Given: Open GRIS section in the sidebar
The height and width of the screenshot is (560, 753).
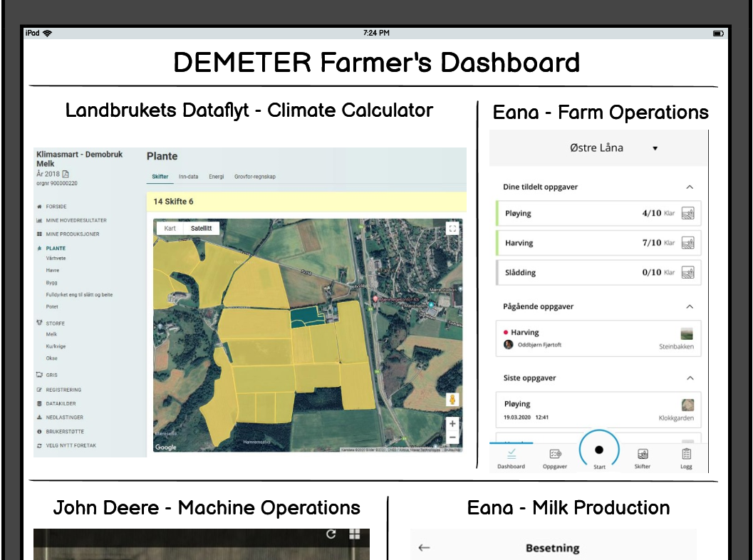Looking at the screenshot, I should coord(51,375).
